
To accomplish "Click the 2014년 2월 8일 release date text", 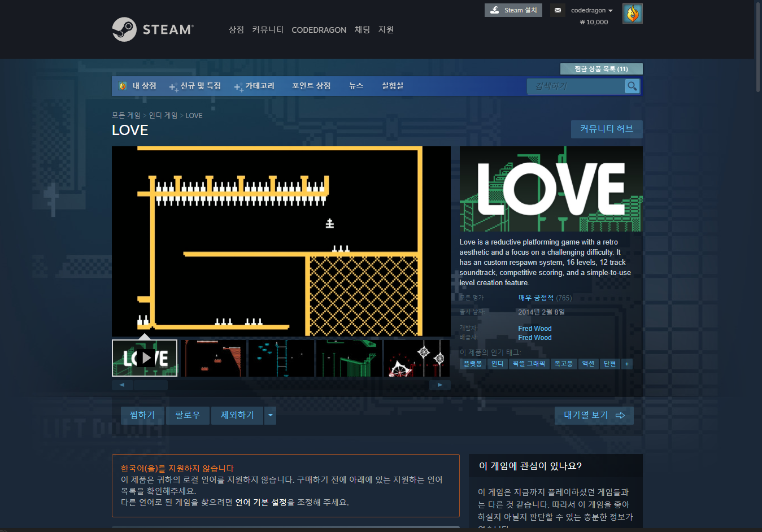I will click(x=541, y=312).
